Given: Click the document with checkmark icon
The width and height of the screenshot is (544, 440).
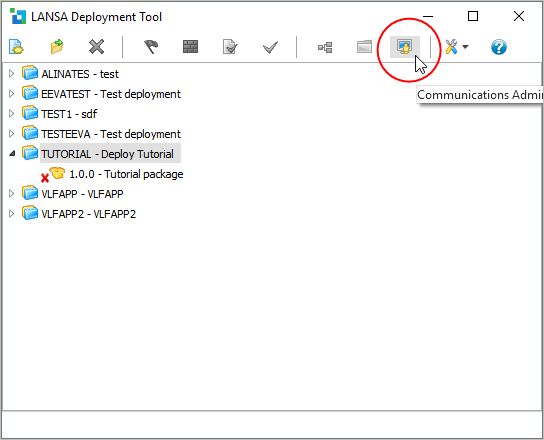Looking at the screenshot, I should click(230, 47).
